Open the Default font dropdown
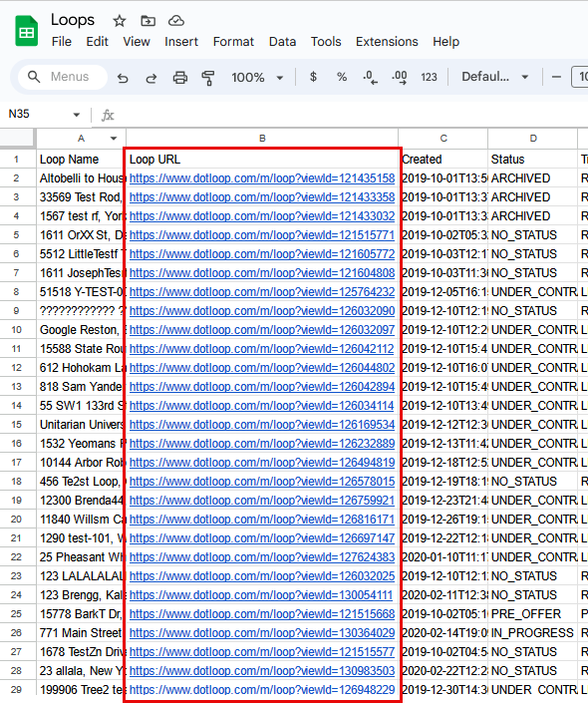 495,77
